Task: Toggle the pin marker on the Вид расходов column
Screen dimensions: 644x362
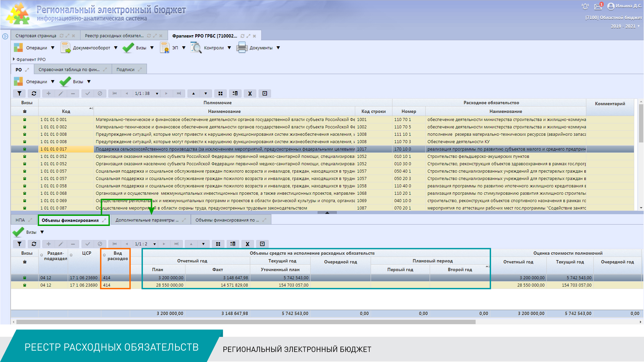Action: point(104,255)
